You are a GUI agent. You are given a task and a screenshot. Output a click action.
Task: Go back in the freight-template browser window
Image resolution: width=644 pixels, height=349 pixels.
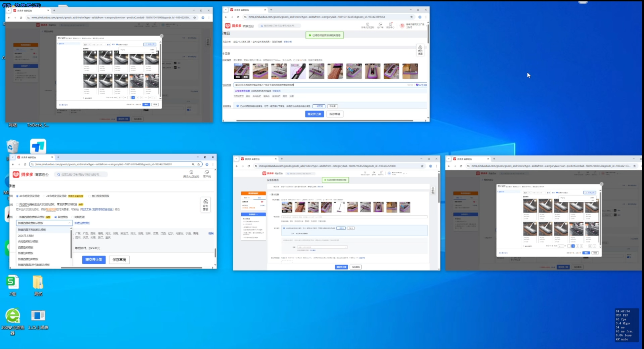coord(13,164)
